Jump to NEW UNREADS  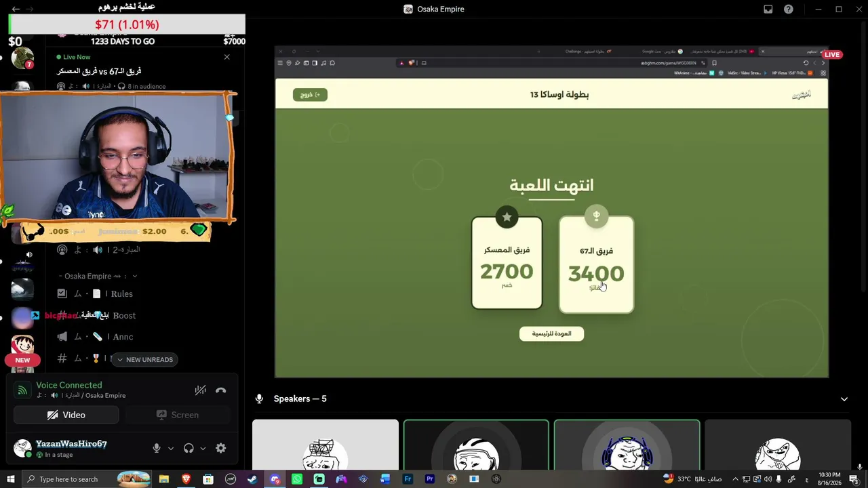tap(144, 360)
